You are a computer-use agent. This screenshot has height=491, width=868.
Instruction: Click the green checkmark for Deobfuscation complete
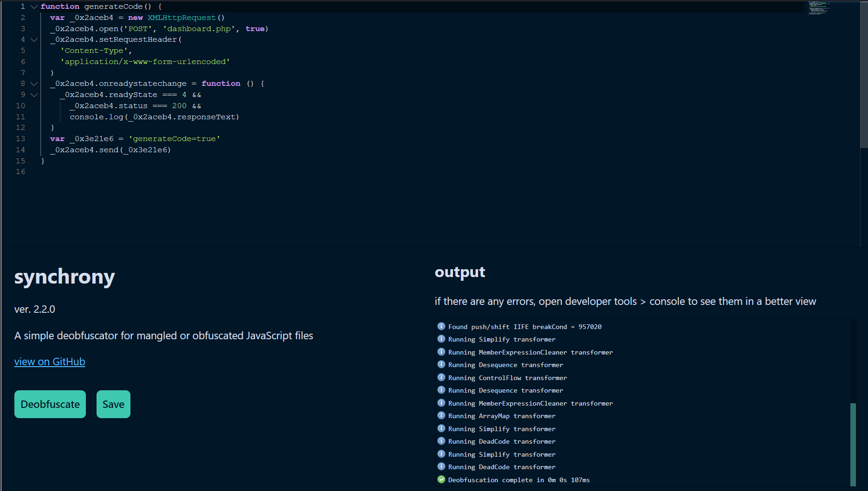441,479
